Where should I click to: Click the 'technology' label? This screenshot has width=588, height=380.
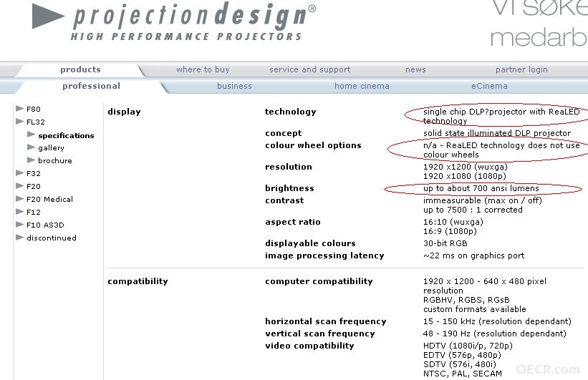click(x=290, y=112)
